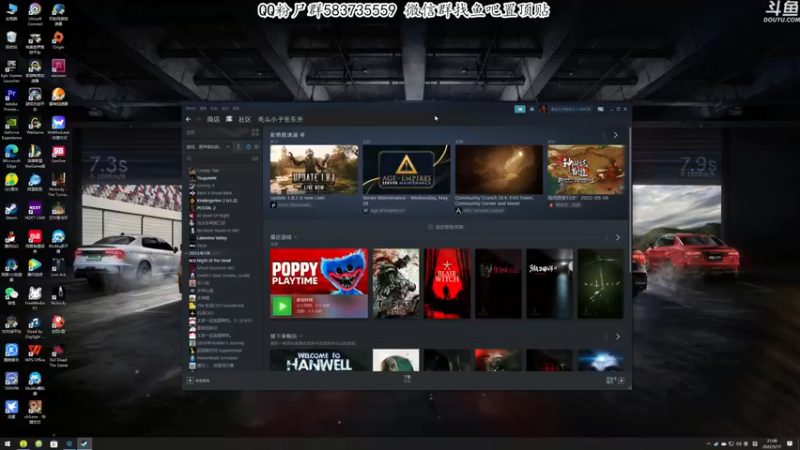Collapse the 2021年2月 month group
800x450 pixels.
click(x=203, y=253)
